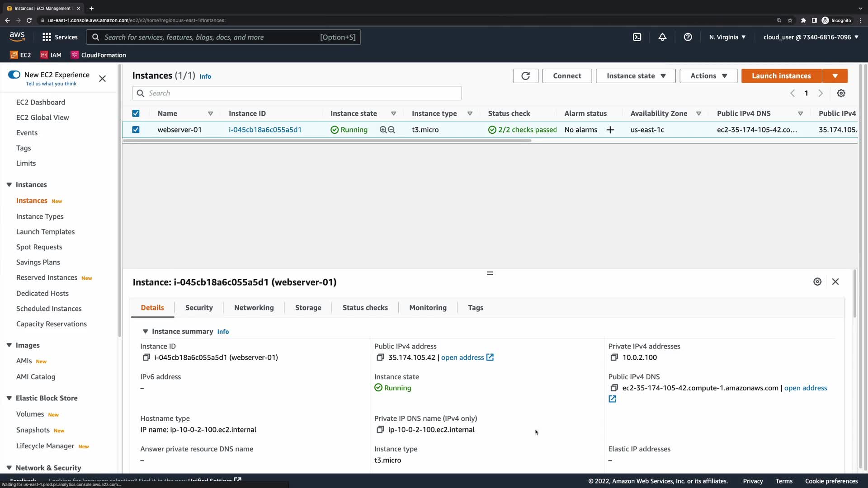This screenshot has width=868, height=488.
Task: Open the AWS support help icon
Action: click(688, 37)
